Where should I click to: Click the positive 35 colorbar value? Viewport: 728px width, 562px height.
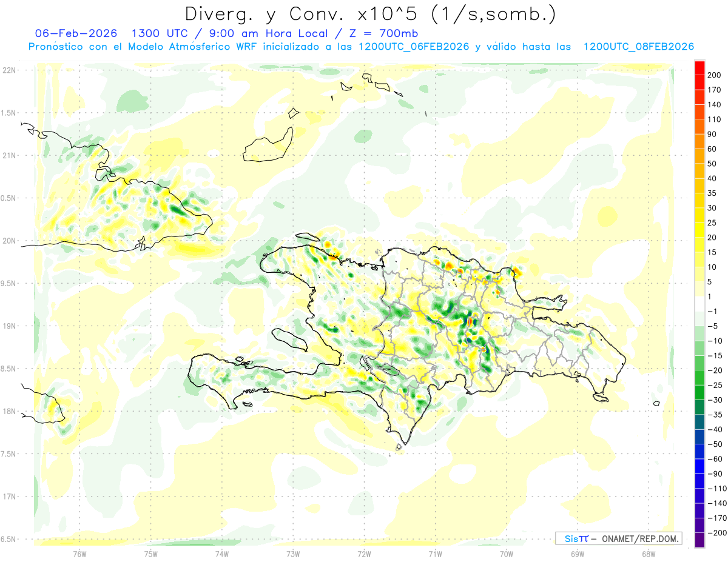[x=712, y=193]
